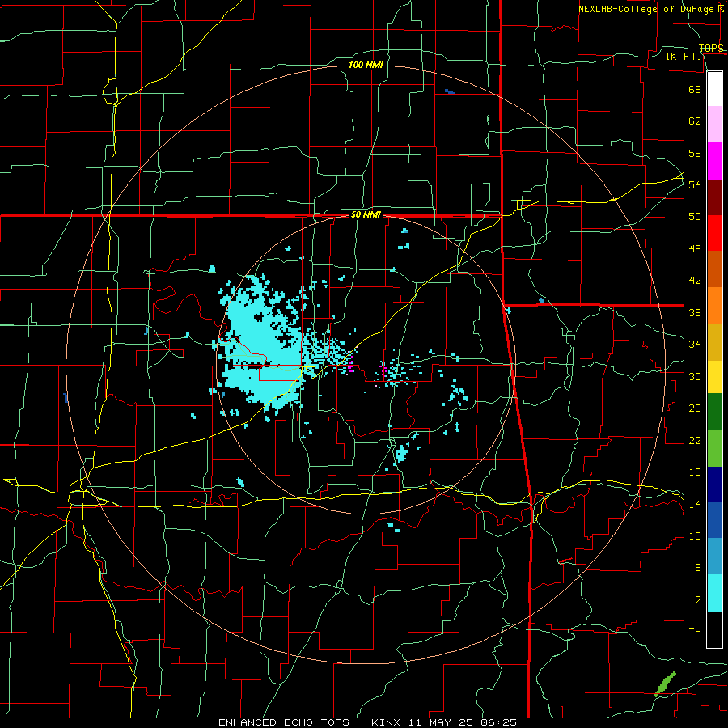Click the 'NEXLAB-College of DuPage' credit text
728x728 pixels.
[x=648, y=9]
